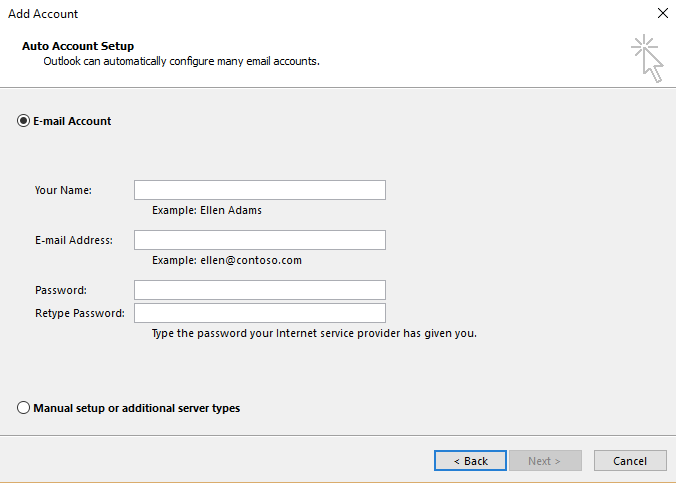The height and width of the screenshot is (483, 676).
Task: Click the greyed-out Next > button
Action: [545, 461]
